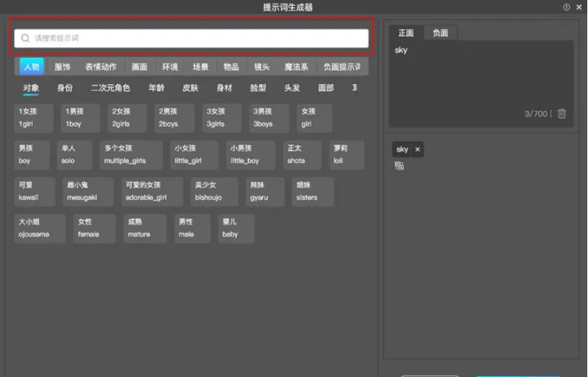Add the bishoujo prompt tag

tap(214, 191)
